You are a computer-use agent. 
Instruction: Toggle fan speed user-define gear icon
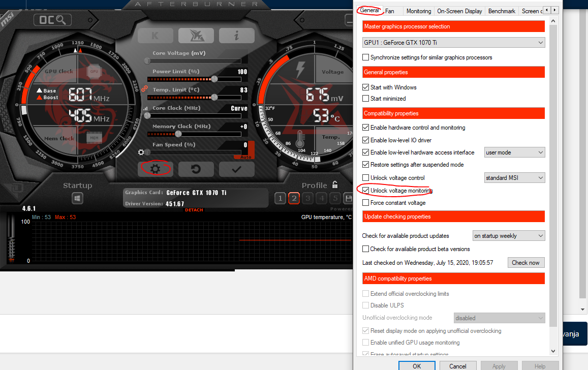tap(141, 152)
